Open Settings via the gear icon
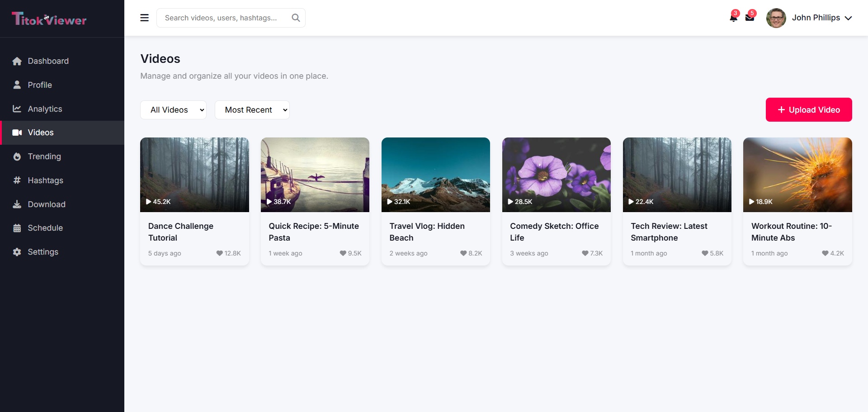 [17, 252]
